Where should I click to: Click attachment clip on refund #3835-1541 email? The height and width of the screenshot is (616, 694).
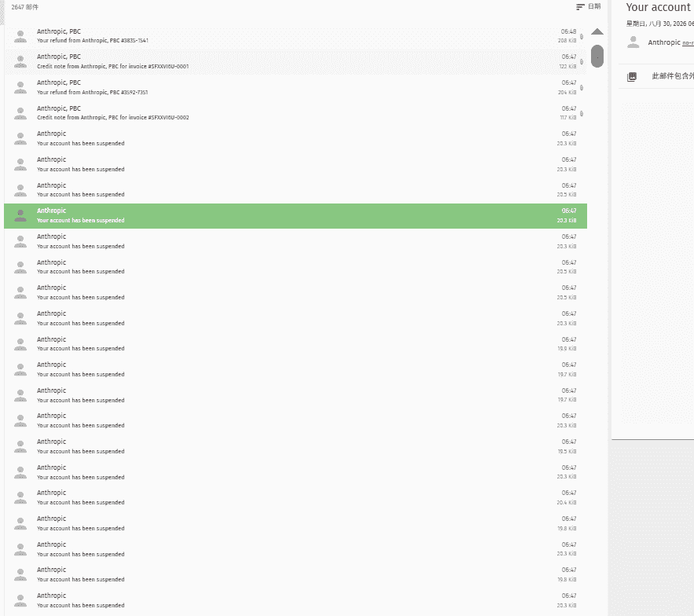(582, 36)
